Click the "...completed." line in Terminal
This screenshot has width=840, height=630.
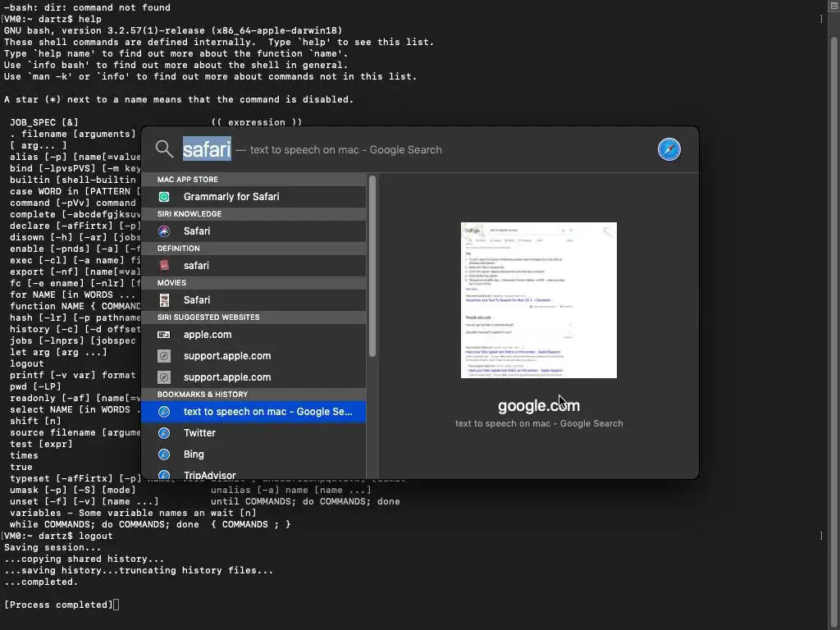point(41,582)
